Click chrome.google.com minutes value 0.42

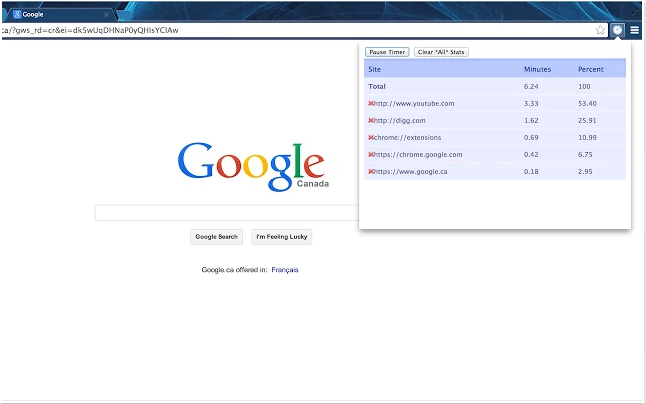(531, 154)
